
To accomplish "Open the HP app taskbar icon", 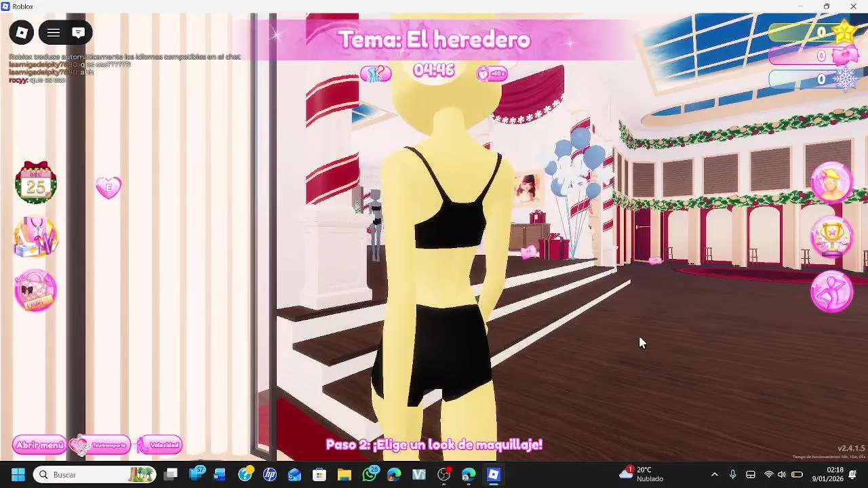I will pos(270,474).
